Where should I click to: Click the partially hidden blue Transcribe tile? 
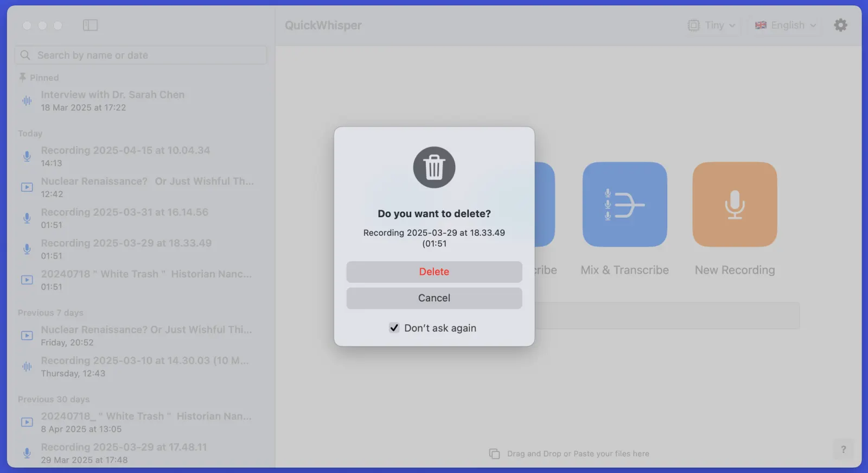(x=544, y=204)
